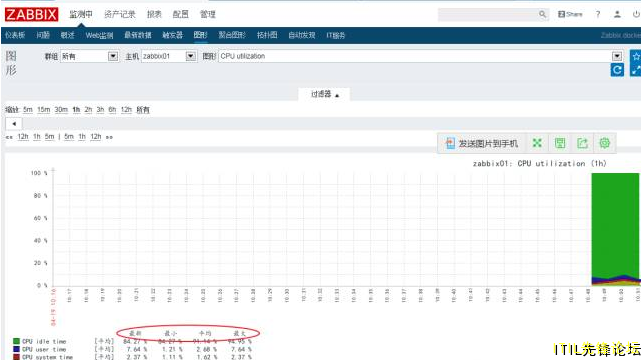Switch to the IT服务 tab
The width and height of the screenshot is (641, 360).
coord(336,35)
